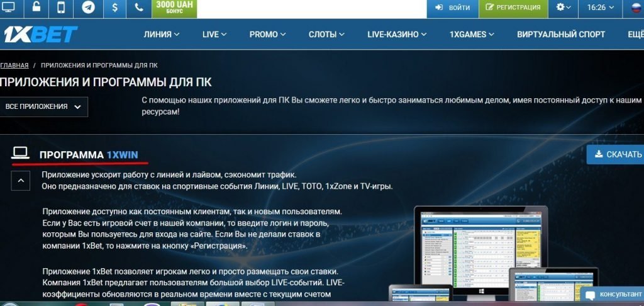Click the desktop monitor icon in top bar
Screen dimensions: 644x306
8,8
